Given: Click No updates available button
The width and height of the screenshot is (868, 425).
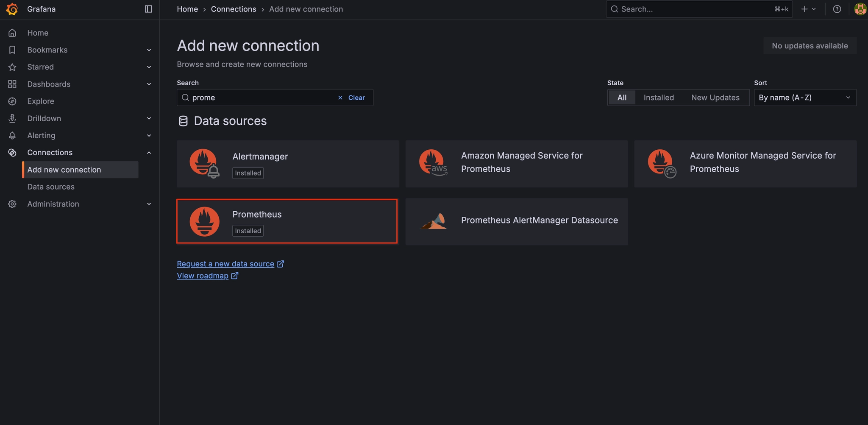Looking at the screenshot, I should 810,46.
